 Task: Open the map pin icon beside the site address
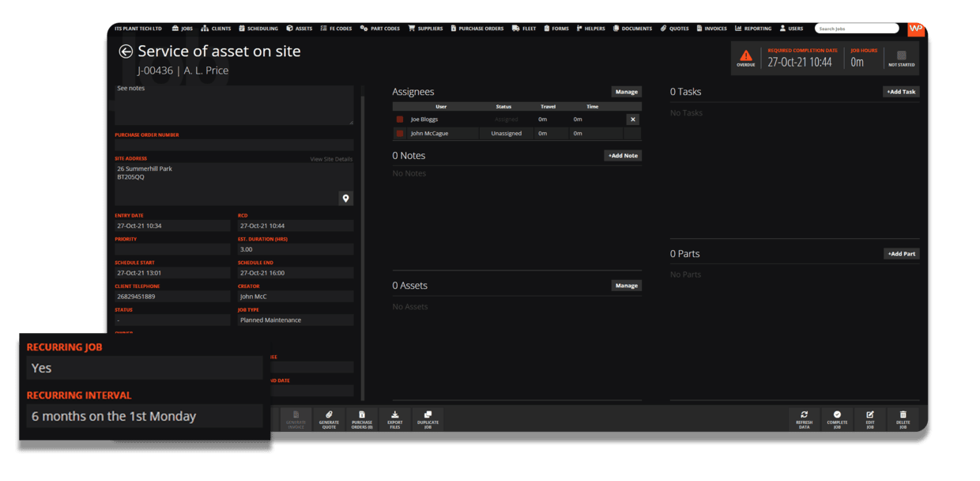coord(345,198)
